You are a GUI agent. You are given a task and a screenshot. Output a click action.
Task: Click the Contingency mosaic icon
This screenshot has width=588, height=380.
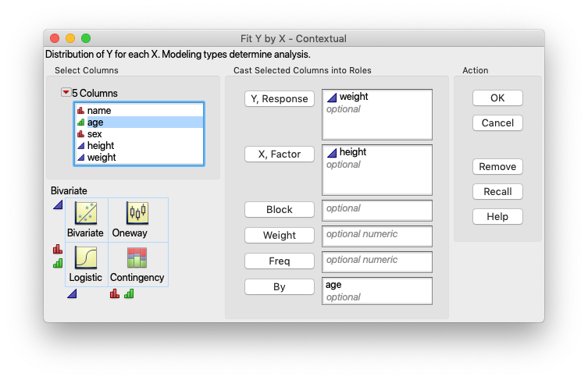137,258
